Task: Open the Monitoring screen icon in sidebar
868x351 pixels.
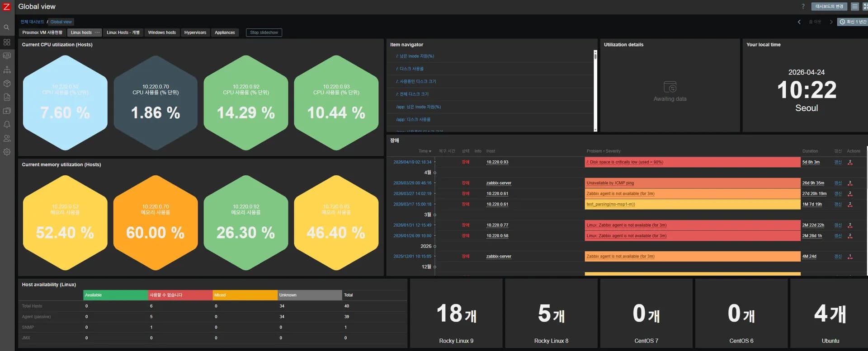Action: [7, 56]
